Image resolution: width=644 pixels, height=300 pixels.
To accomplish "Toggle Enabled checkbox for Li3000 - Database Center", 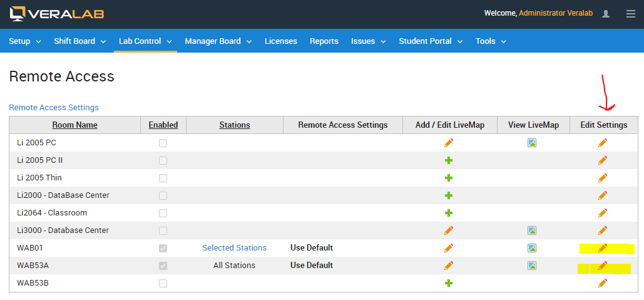I will click(163, 230).
